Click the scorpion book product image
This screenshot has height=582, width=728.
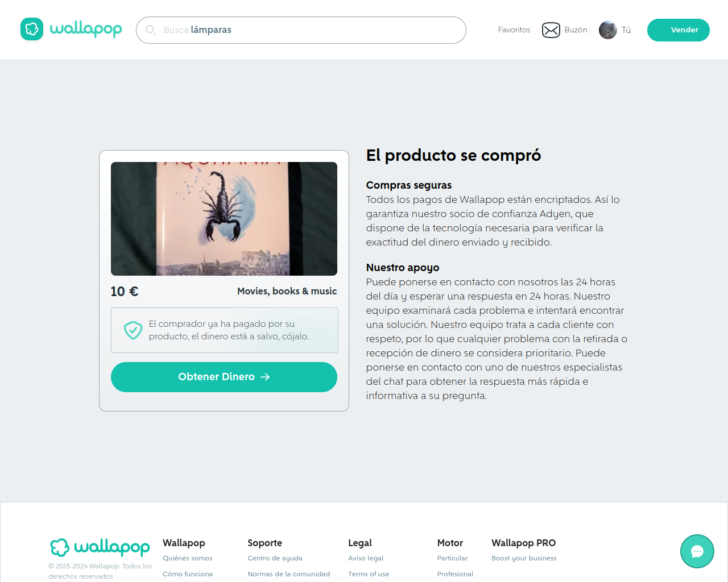click(224, 219)
